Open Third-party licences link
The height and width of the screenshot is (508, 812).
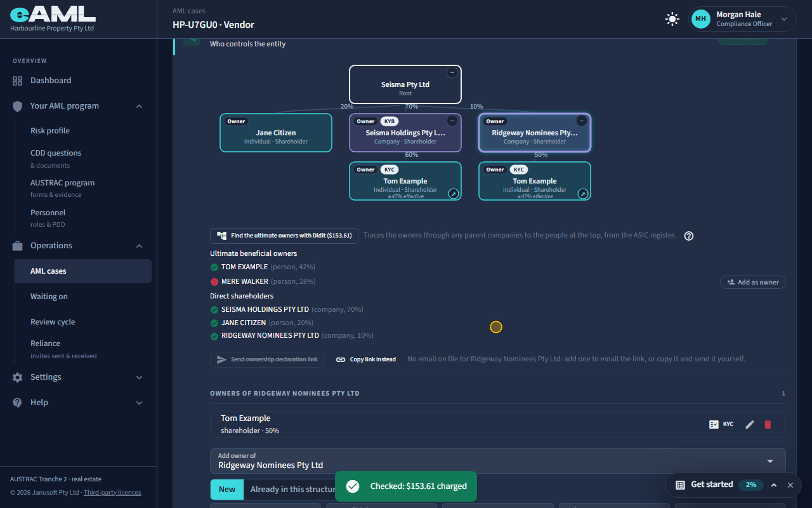click(112, 492)
